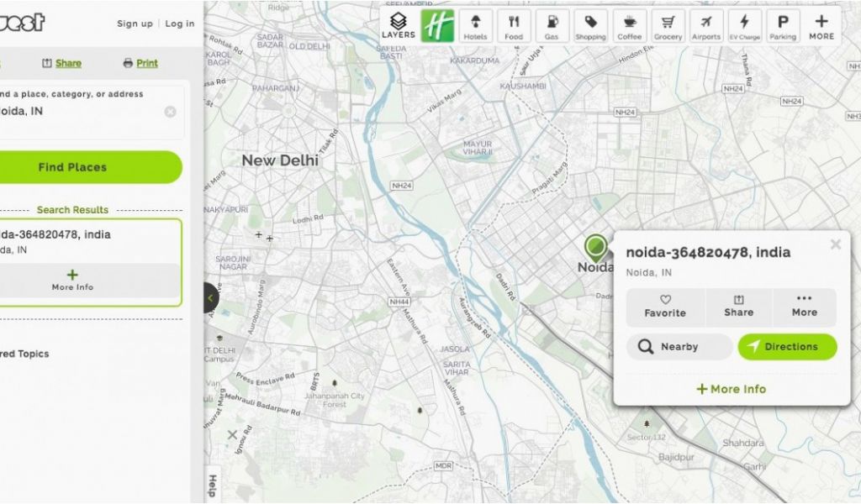The height and width of the screenshot is (504, 861).
Task: Show Grocery stores on the map
Action: tap(668, 25)
